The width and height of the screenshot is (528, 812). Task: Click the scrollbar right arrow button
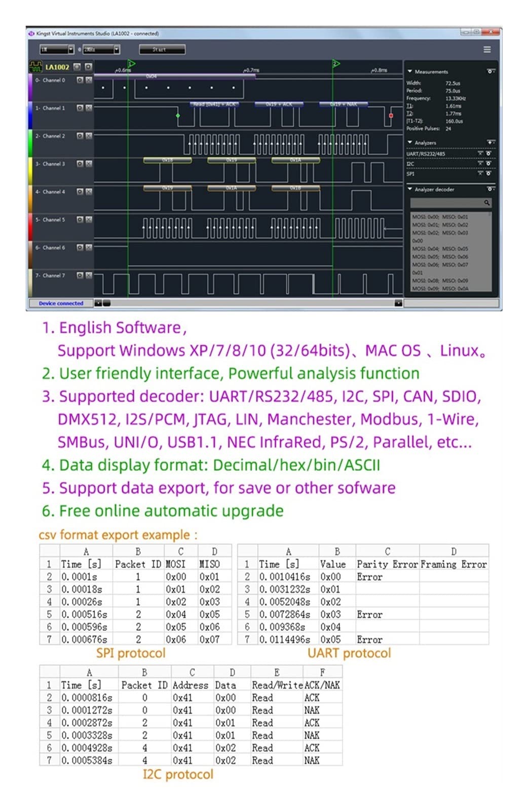(x=399, y=303)
